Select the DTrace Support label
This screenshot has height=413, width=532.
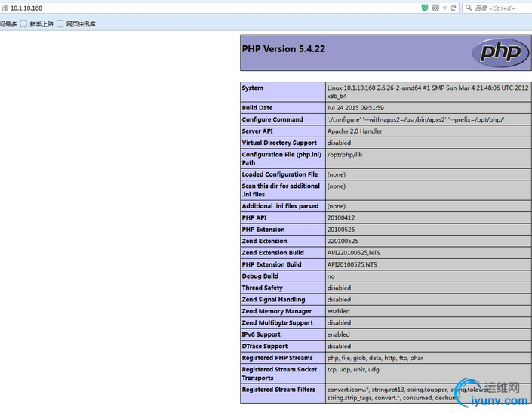(x=265, y=346)
